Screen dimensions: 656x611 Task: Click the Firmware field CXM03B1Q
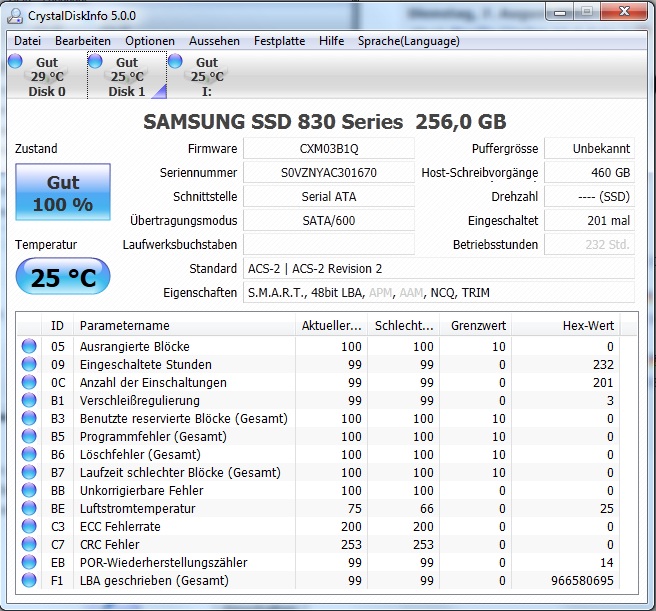[x=329, y=149]
